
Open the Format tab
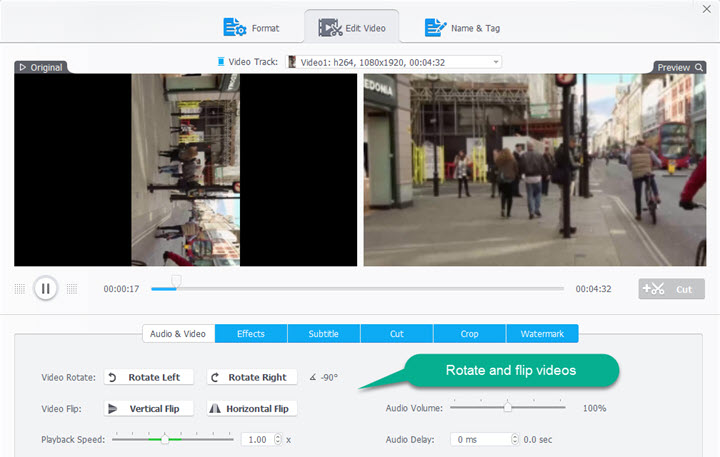(251, 28)
